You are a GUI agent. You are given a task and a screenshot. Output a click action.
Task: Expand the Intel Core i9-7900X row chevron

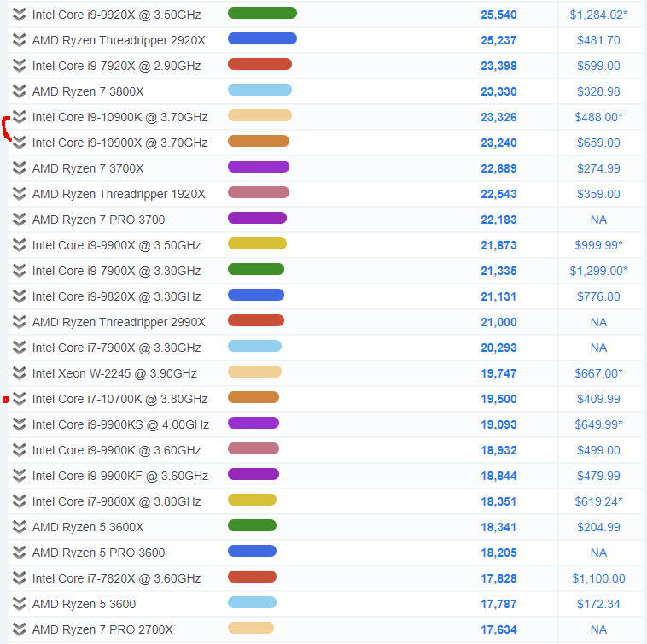tap(19, 271)
